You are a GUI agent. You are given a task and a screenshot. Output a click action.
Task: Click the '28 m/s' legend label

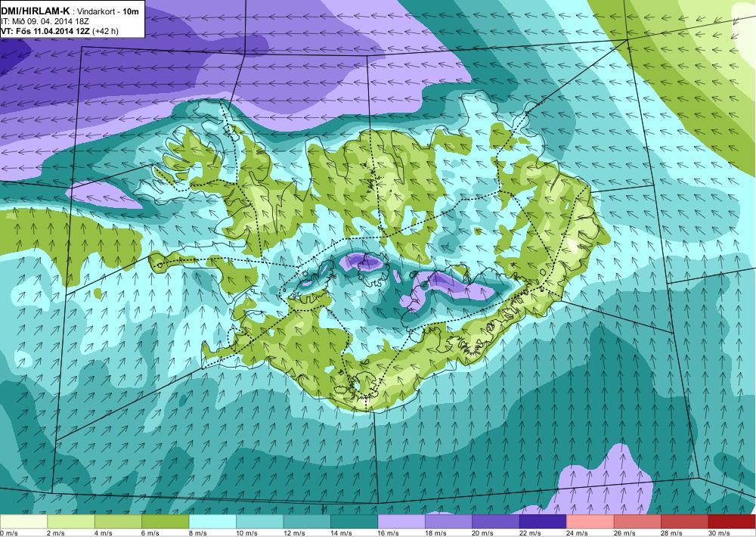tap(672, 533)
